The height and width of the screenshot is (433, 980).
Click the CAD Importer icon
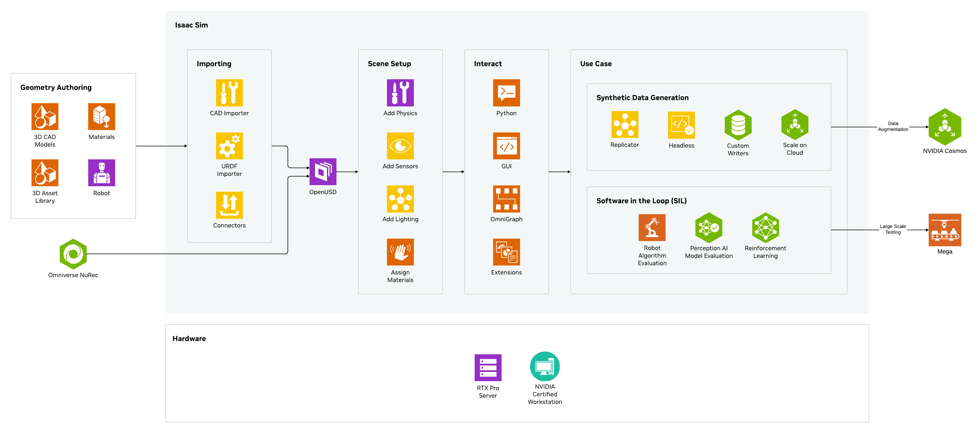click(x=229, y=93)
